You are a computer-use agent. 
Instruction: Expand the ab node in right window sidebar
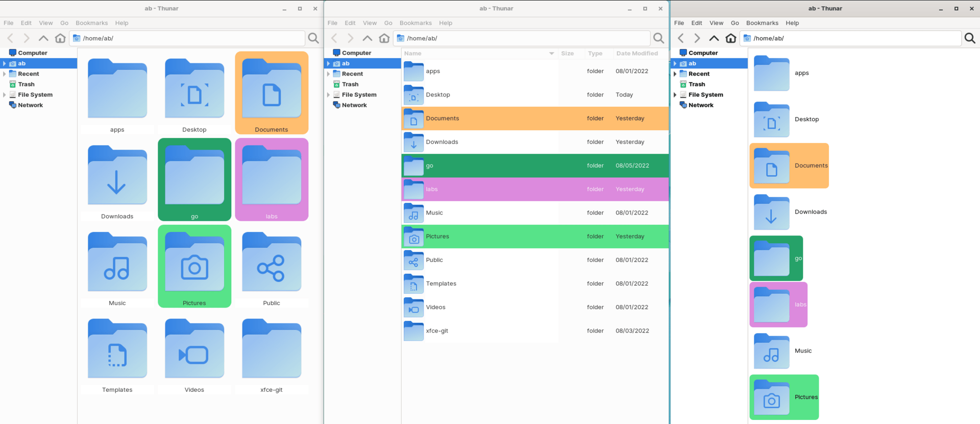click(x=675, y=63)
